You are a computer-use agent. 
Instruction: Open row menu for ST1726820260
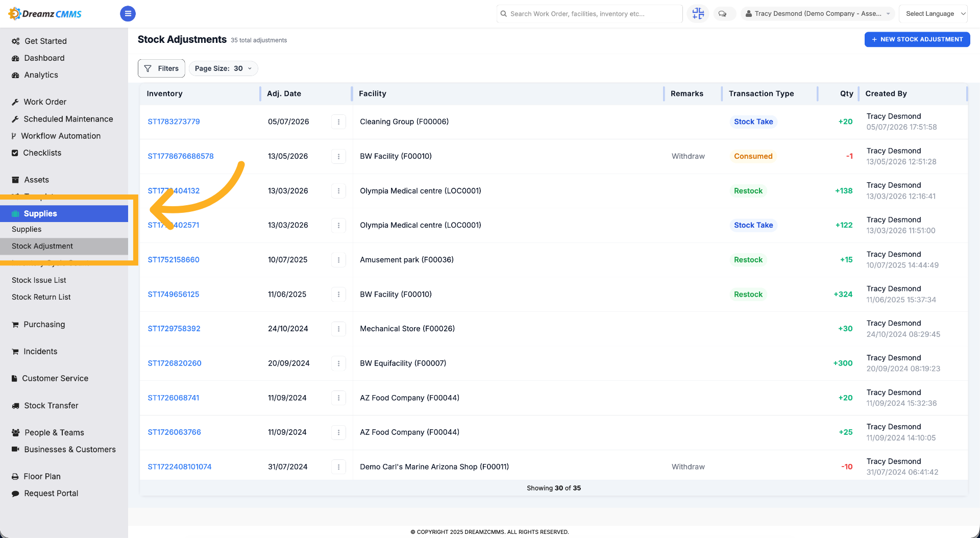click(x=338, y=363)
